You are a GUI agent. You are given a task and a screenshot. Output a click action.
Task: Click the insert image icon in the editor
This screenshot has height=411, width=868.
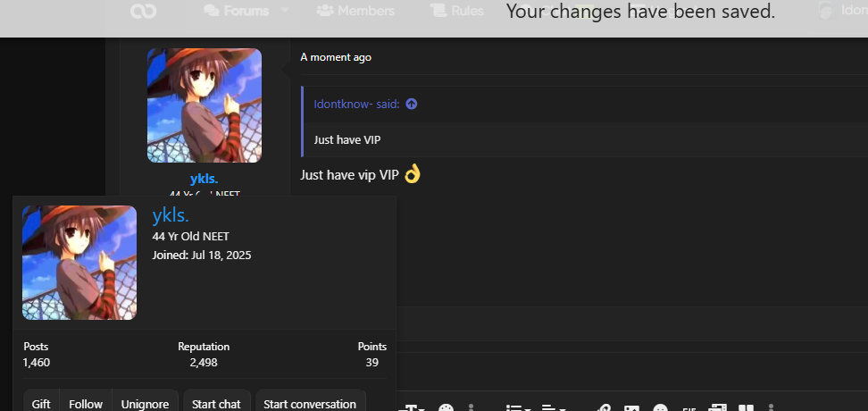tap(632, 408)
